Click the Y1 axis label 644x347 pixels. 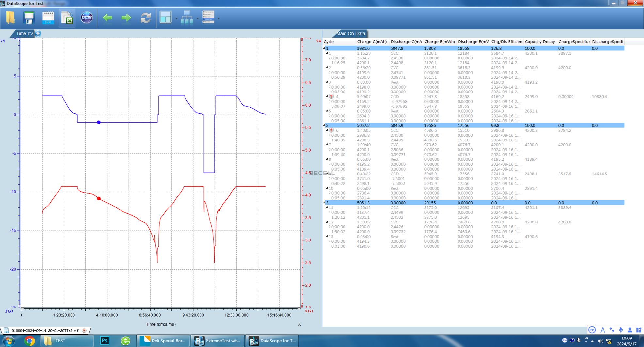coord(3,41)
